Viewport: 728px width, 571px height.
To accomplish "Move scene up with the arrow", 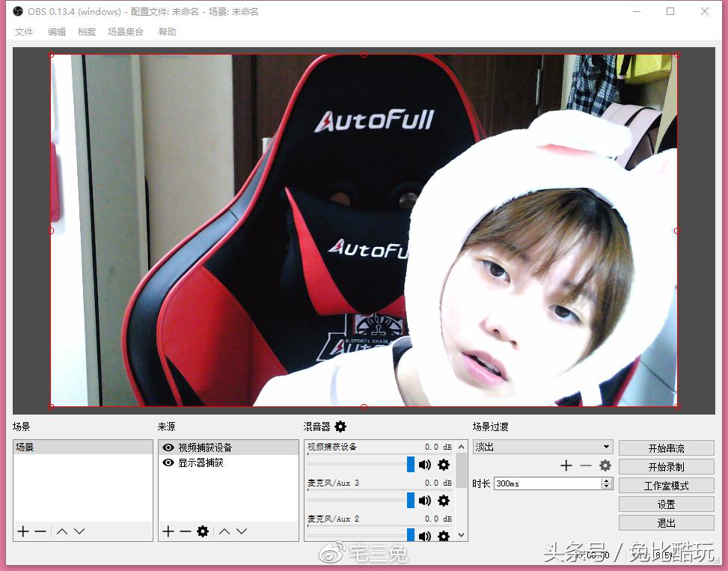I will click(62, 531).
